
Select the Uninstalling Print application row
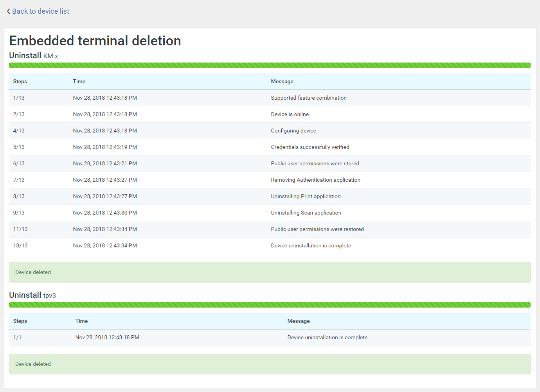(306, 196)
